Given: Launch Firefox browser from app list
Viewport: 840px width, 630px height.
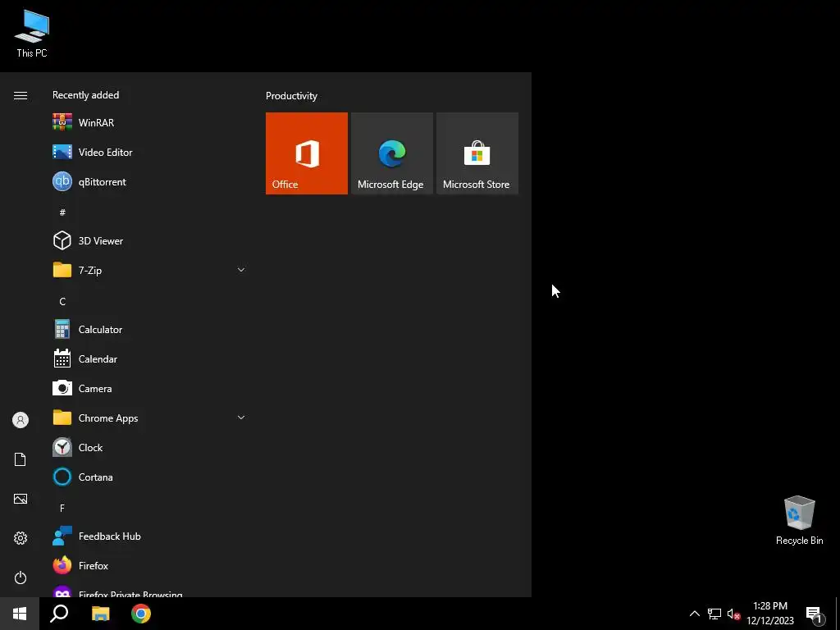Looking at the screenshot, I should tap(149, 566).
